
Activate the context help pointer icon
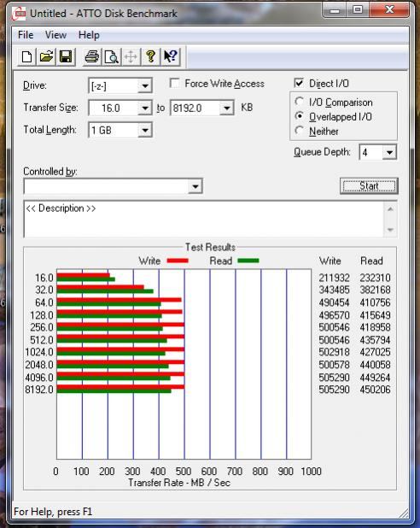pos(170,56)
